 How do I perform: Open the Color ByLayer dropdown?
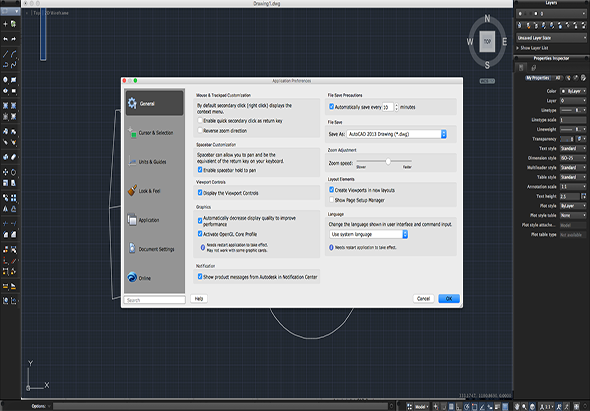click(x=573, y=91)
